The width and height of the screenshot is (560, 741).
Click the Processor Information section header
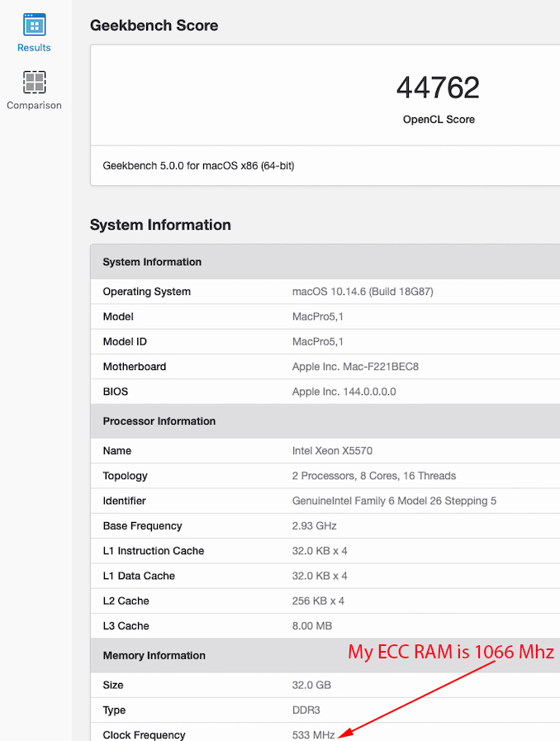coord(159,421)
